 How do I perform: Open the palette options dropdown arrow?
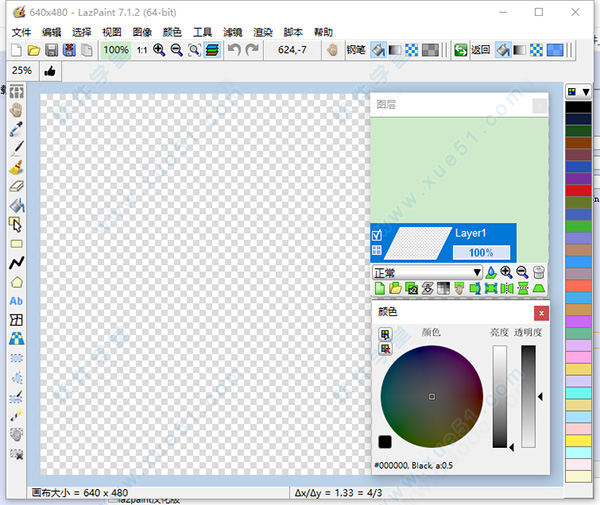point(586,92)
